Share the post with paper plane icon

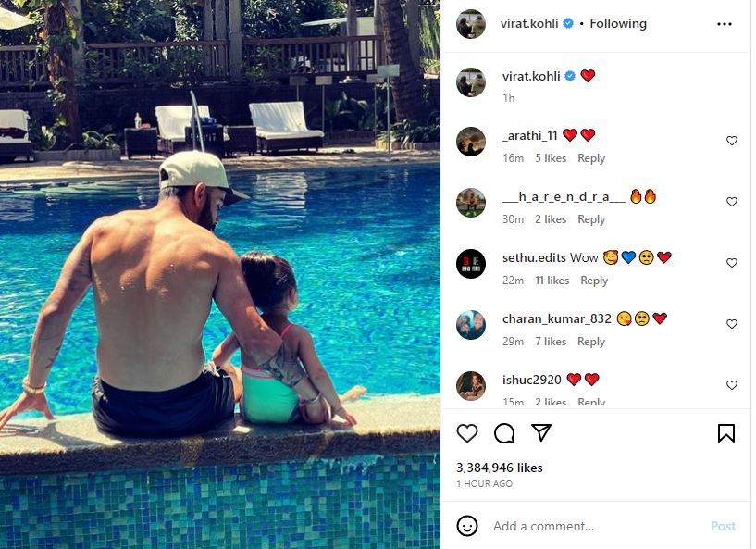[x=541, y=432]
